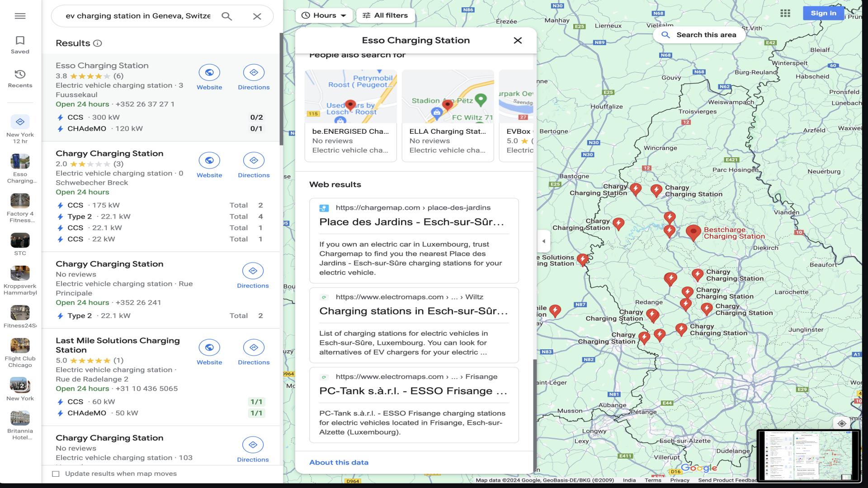This screenshot has width=868, height=488.
Task: Open Charging stations in Esch-sur-Sûre result
Action: click(x=414, y=325)
